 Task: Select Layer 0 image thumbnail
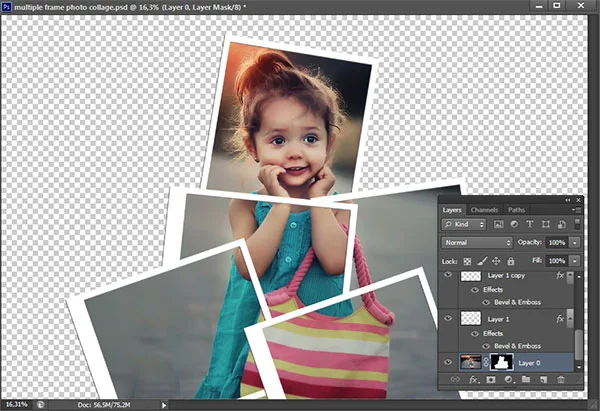point(471,362)
